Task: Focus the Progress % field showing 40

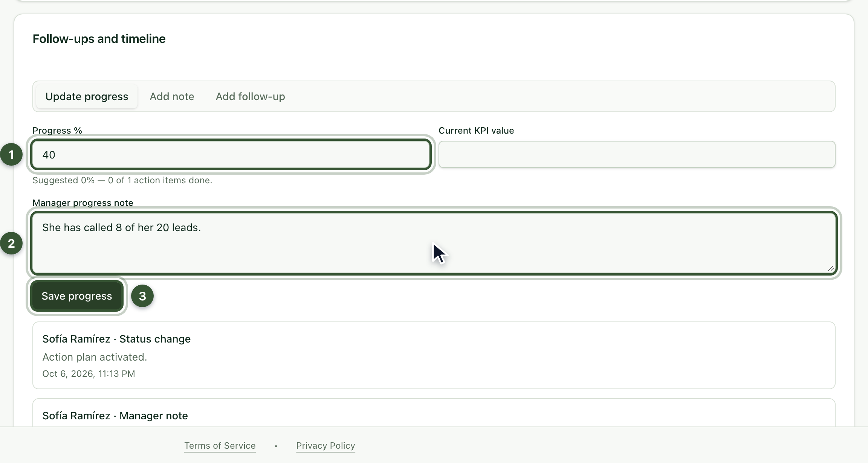Action: coord(231,154)
